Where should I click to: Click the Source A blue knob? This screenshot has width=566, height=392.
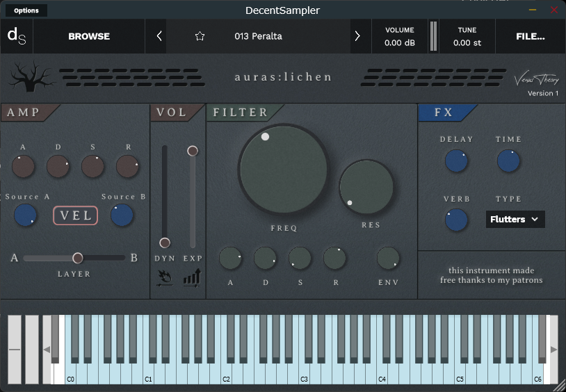tap(25, 215)
